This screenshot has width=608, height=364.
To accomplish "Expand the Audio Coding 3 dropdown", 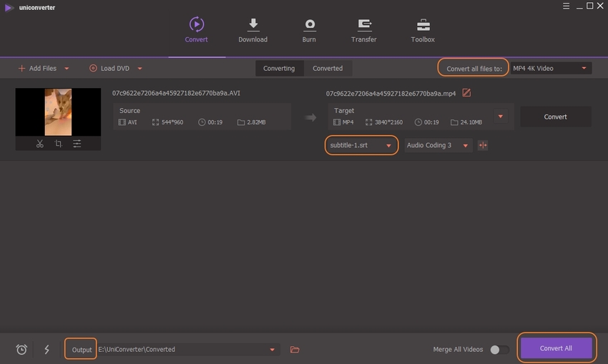I will click(437, 145).
